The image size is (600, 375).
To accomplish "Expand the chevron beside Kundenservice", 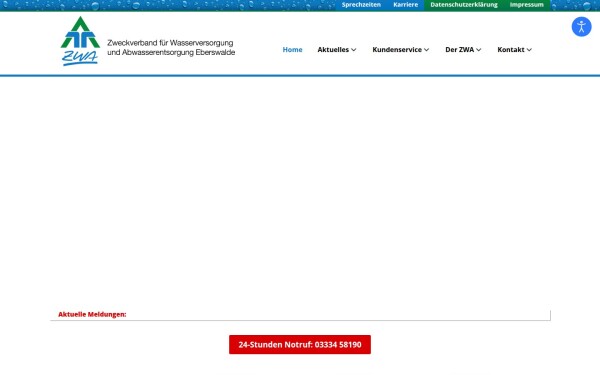I will click(x=426, y=50).
